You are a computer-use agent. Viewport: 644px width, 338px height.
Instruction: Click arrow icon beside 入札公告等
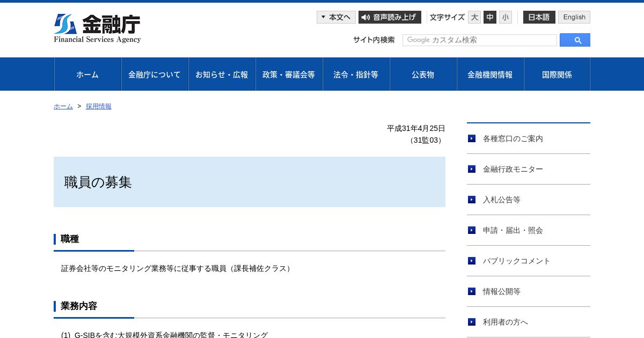[472, 200]
